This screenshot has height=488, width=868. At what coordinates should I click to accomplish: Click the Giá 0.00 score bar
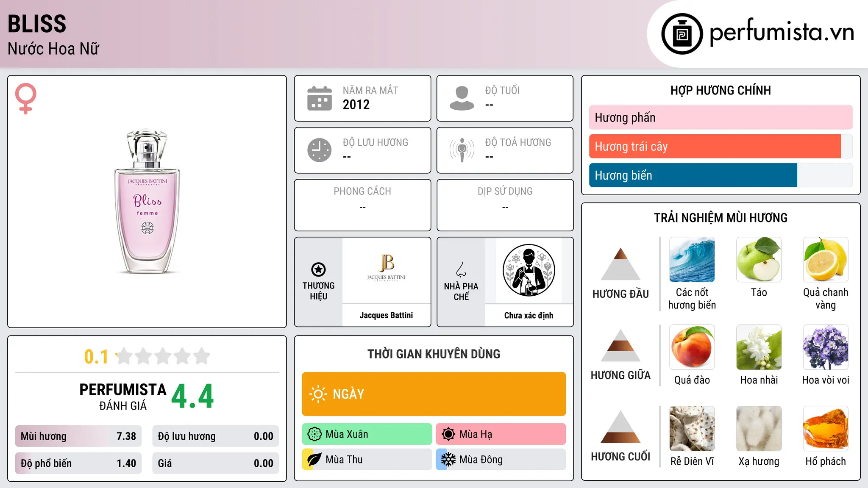(216, 463)
